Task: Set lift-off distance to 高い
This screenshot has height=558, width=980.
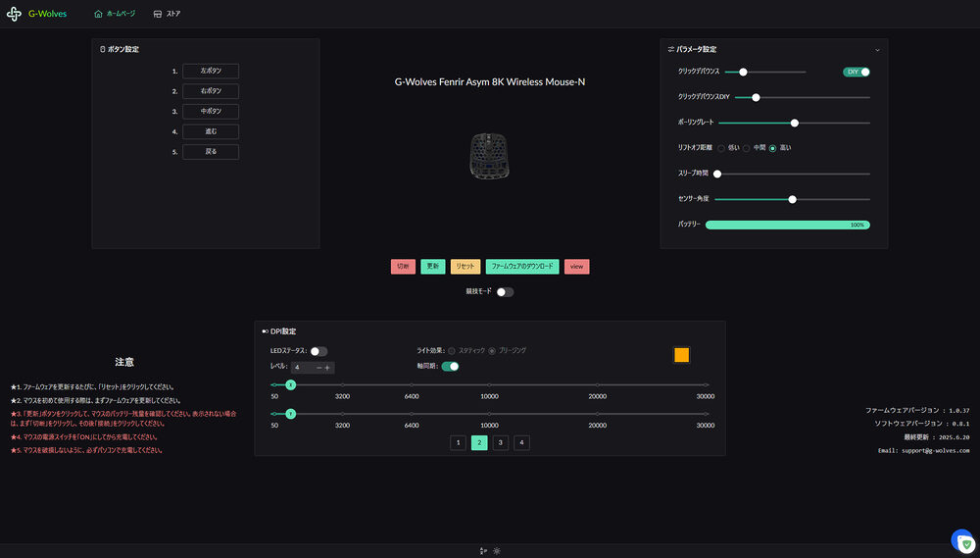Action: [x=772, y=148]
